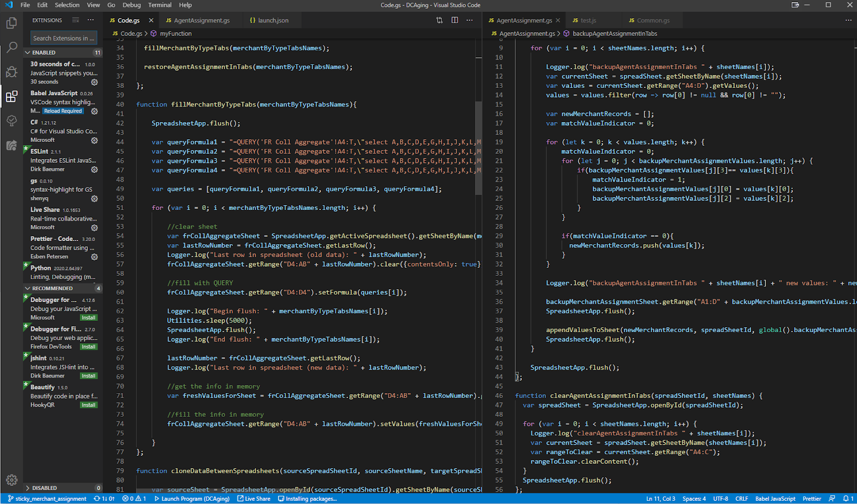Open the File menu
Image resolution: width=857 pixels, height=504 pixels.
coord(25,5)
